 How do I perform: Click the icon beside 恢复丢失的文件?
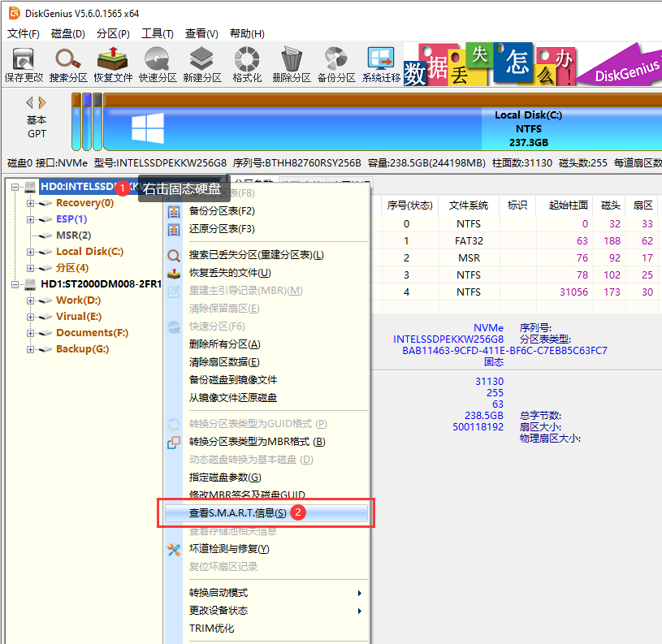174,274
